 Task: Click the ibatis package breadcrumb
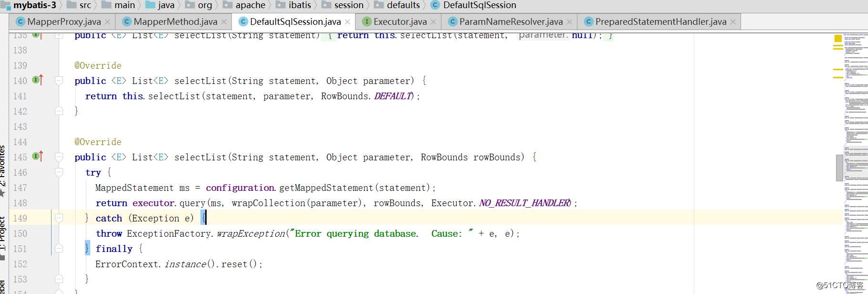point(293,5)
